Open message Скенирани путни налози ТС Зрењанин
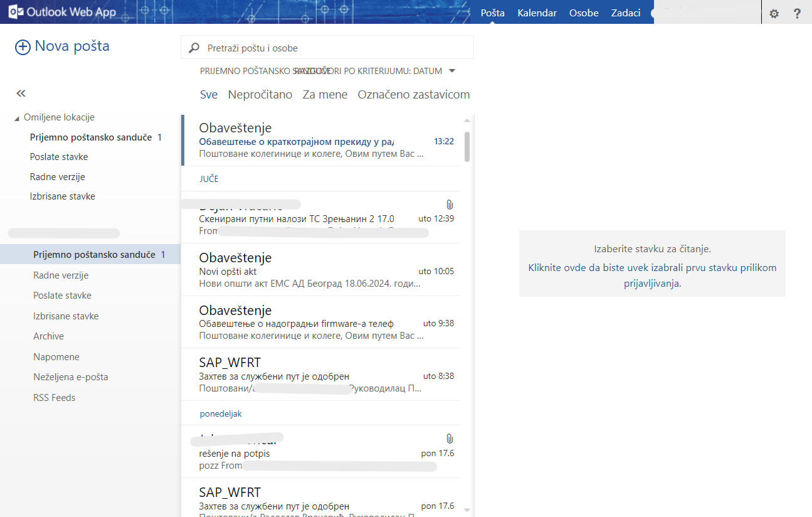The height and width of the screenshot is (517, 812). (320, 217)
